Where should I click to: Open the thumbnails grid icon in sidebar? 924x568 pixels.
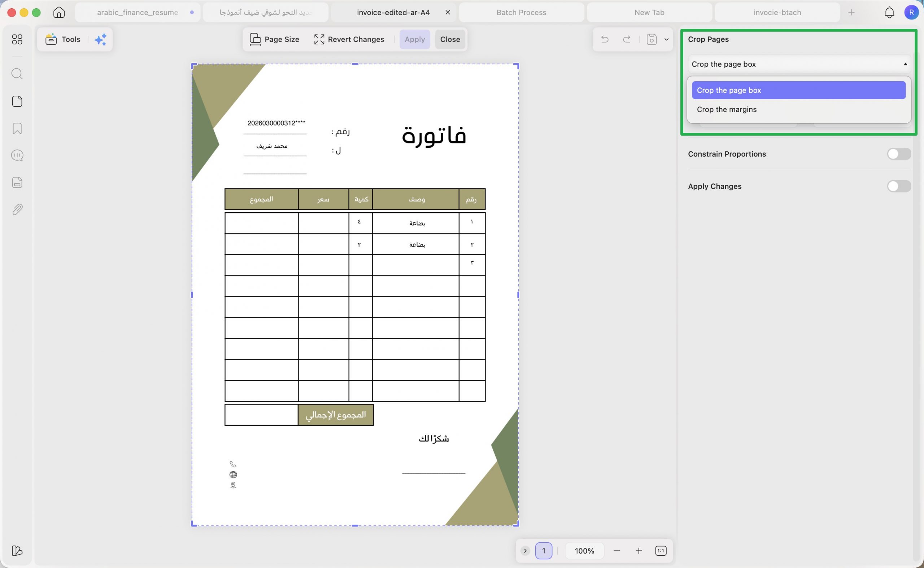[17, 39]
